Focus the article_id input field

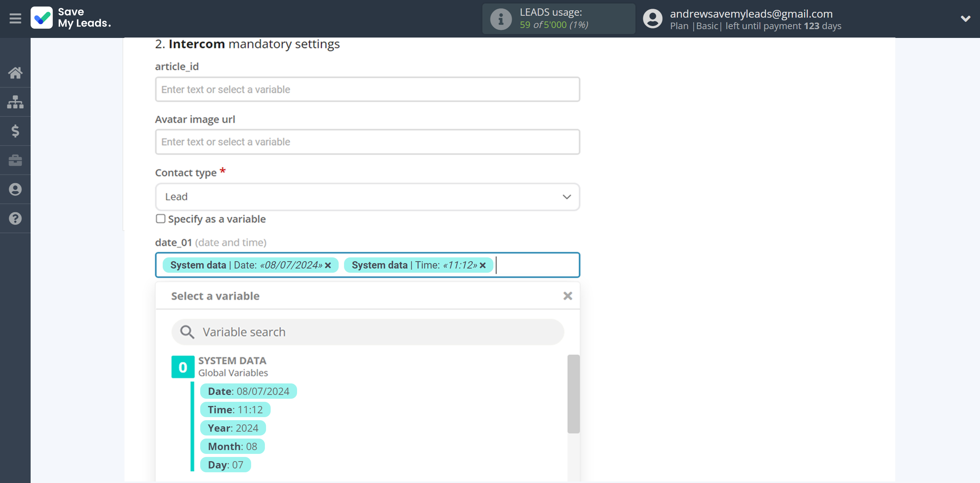pos(367,89)
